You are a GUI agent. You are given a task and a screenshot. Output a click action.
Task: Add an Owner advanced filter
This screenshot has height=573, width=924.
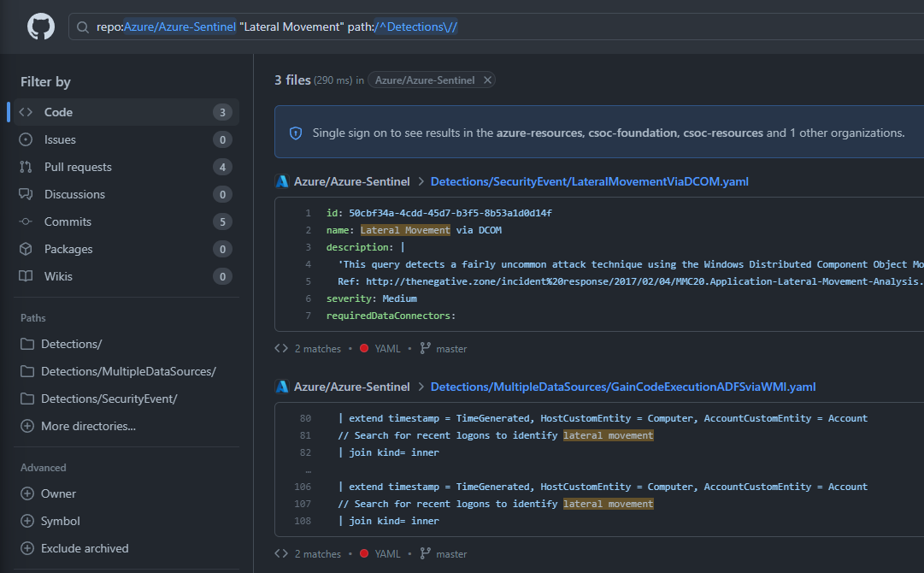click(x=48, y=493)
